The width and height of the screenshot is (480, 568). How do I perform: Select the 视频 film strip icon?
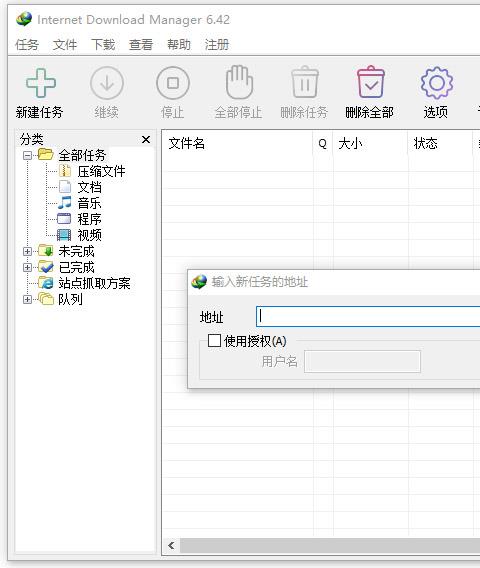pos(64,235)
